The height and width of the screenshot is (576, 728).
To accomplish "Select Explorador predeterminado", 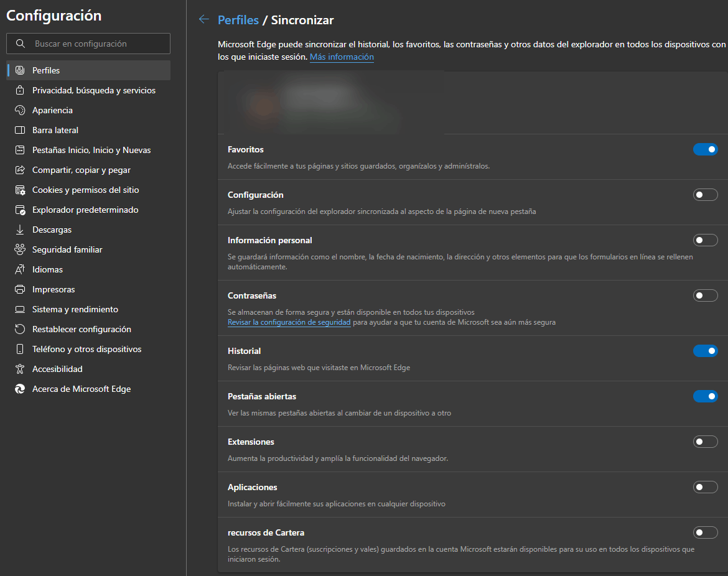I will pyautogui.click(x=88, y=210).
